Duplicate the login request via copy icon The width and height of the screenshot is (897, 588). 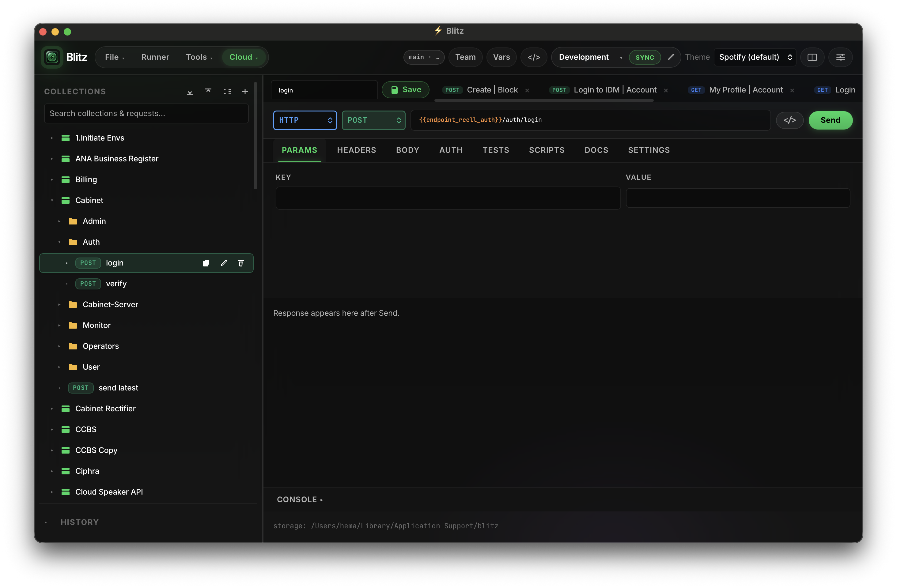[206, 263]
